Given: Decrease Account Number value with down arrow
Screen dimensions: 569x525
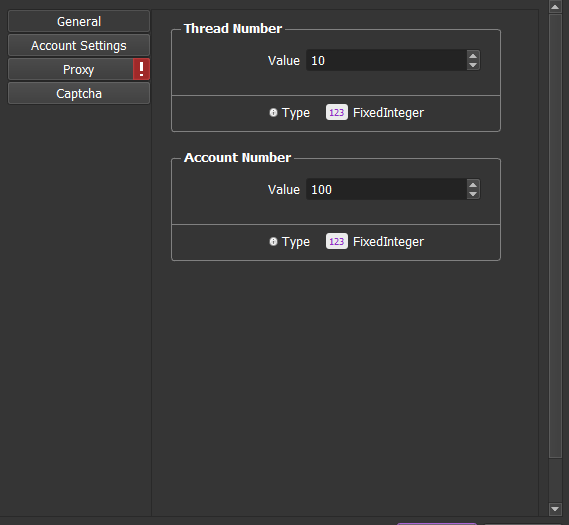Looking at the screenshot, I should click(x=473, y=194).
